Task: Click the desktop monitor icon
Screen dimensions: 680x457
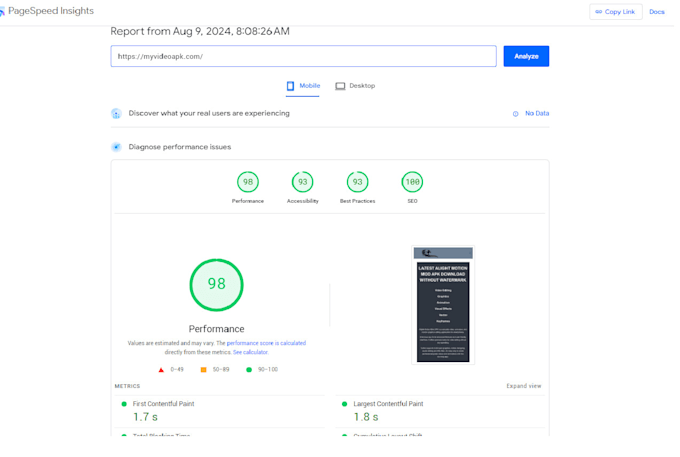Action: [x=340, y=86]
